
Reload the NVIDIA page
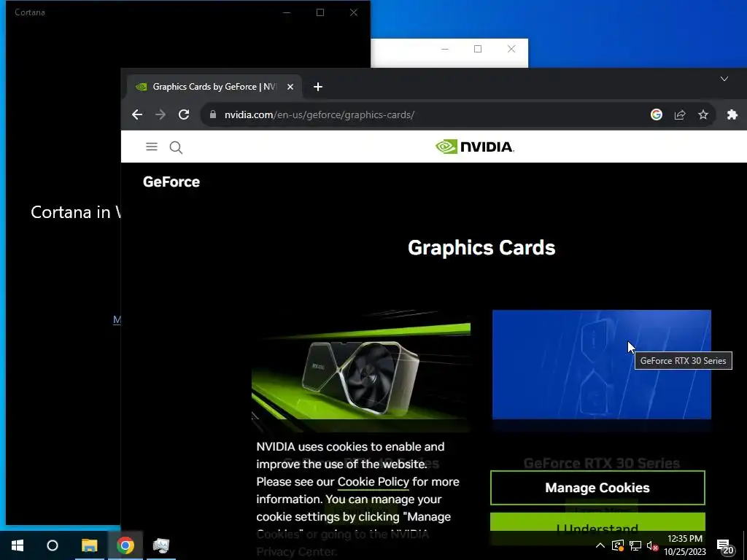[184, 114]
